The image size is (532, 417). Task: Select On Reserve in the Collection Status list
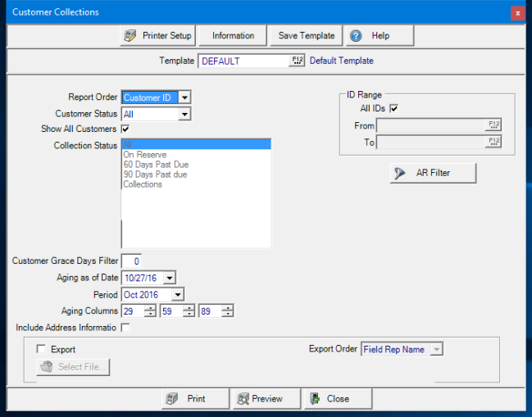[x=144, y=155]
